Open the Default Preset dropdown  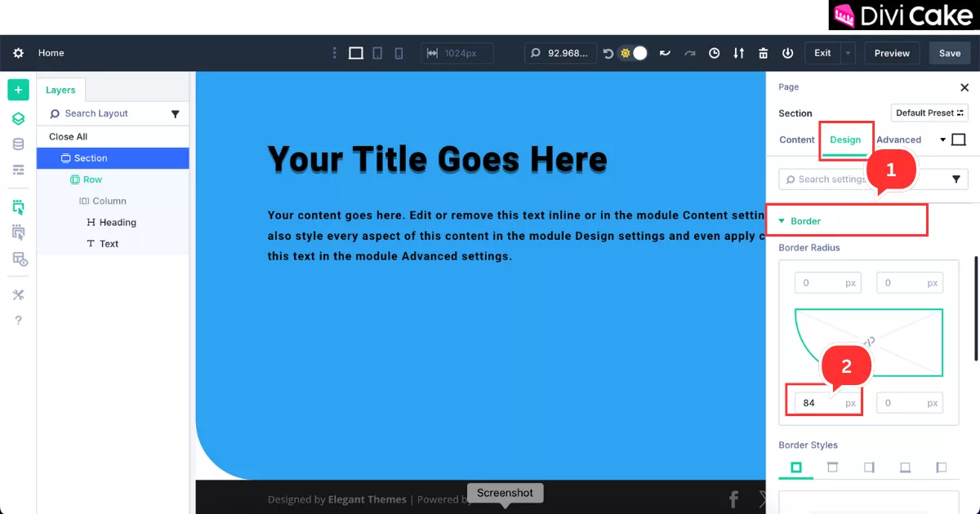[x=929, y=113]
